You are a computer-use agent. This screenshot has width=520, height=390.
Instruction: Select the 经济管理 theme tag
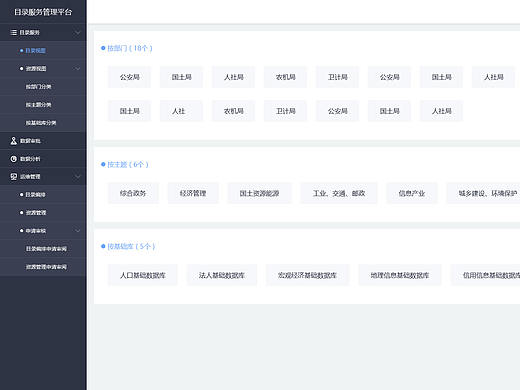click(x=193, y=193)
